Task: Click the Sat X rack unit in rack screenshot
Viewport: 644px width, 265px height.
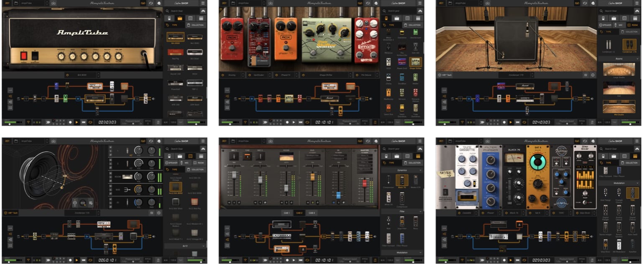Action: (537, 177)
